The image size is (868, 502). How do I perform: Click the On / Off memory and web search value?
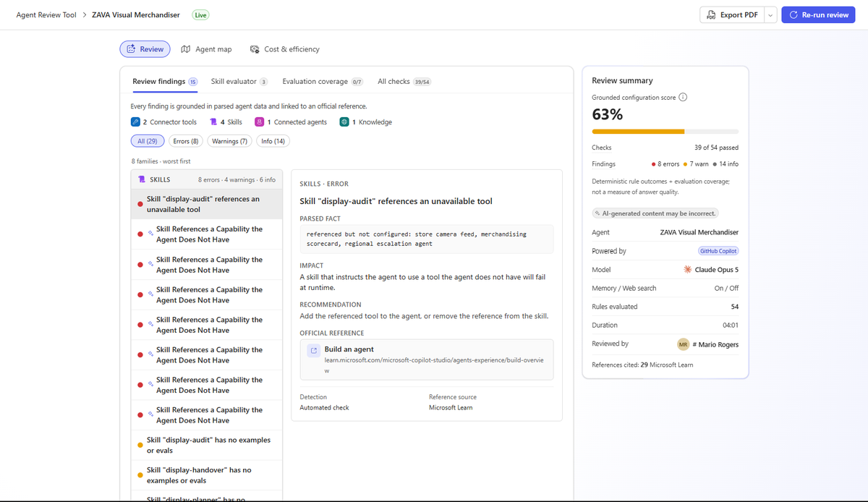pyautogui.click(x=726, y=288)
